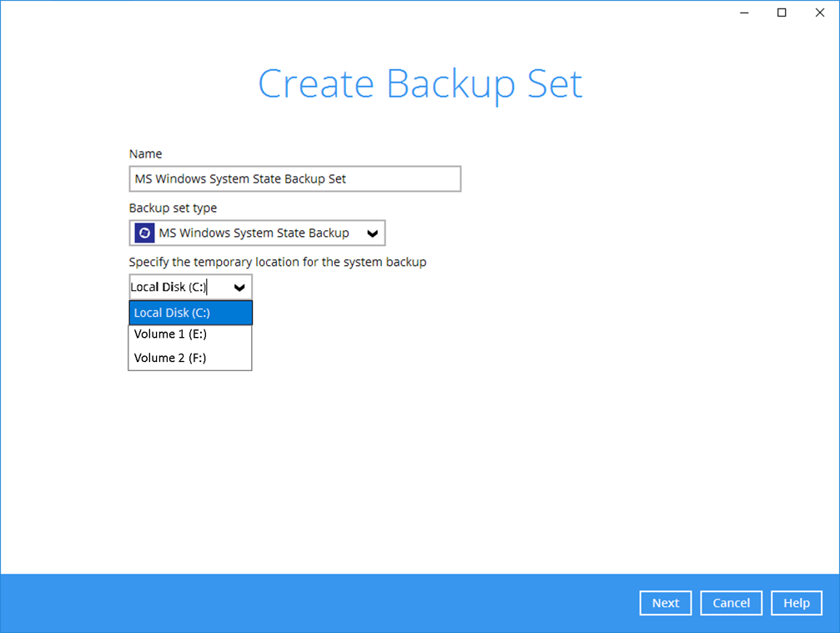Maximize the backup wizard window
The height and width of the screenshot is (633, 840).
pos(782,13)
